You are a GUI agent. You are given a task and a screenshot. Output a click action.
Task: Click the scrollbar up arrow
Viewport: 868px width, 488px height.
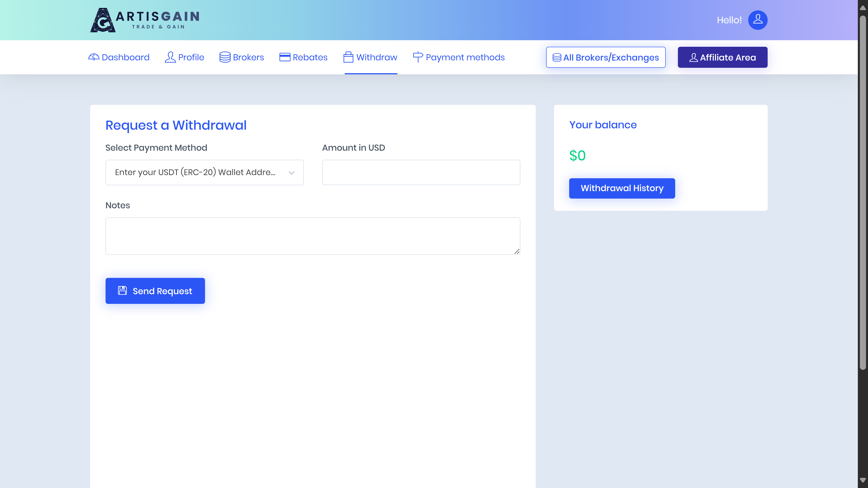pyautogui.click(x=863, y=8)
